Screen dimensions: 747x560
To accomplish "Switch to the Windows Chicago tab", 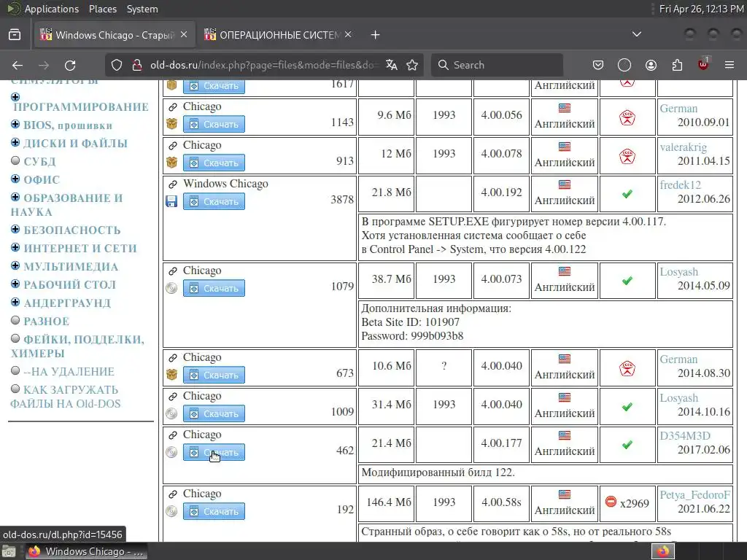I will (115, 35).
